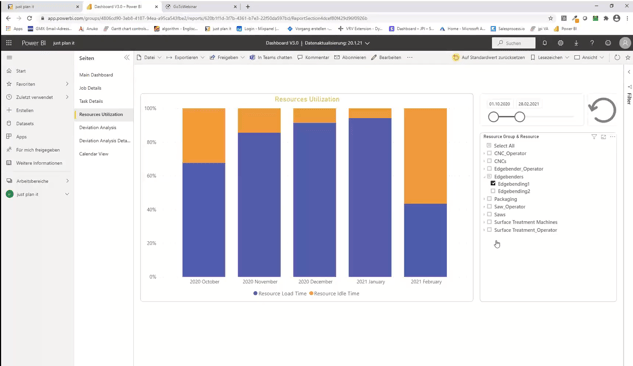Click the date slider start handle
The image size is (633, 366).
(x=493, y=117)
